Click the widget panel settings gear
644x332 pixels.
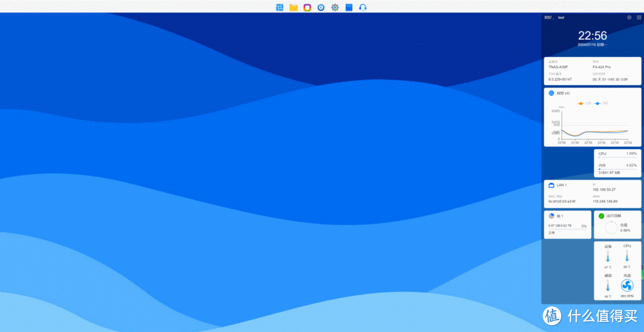coord(629,17)
